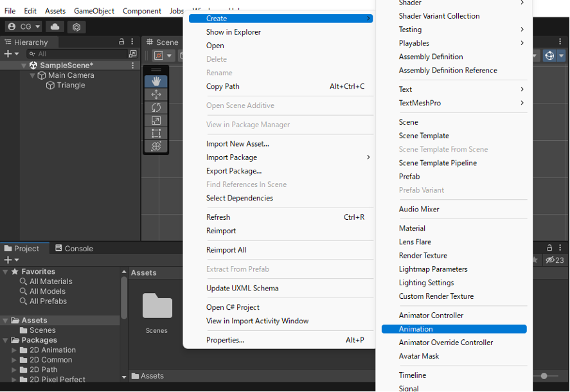Open the File menu
570x392 pixels.
tap(10, 11)
